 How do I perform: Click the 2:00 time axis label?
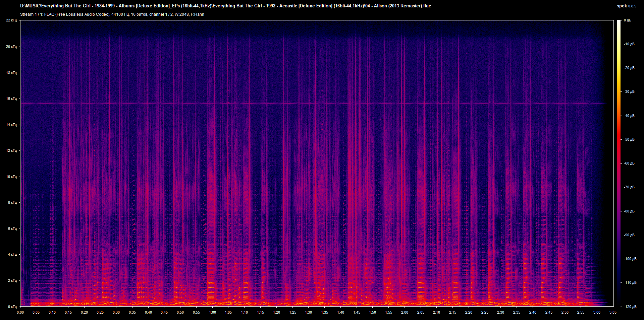tap(405, 312)
